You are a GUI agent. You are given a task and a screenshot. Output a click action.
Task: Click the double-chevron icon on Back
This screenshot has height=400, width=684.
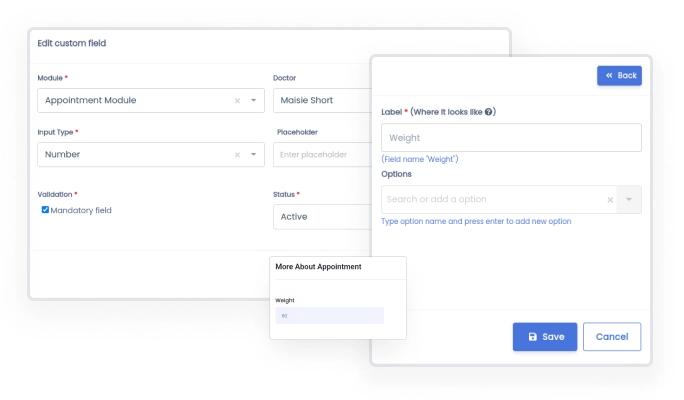click(x=608, y=75)
